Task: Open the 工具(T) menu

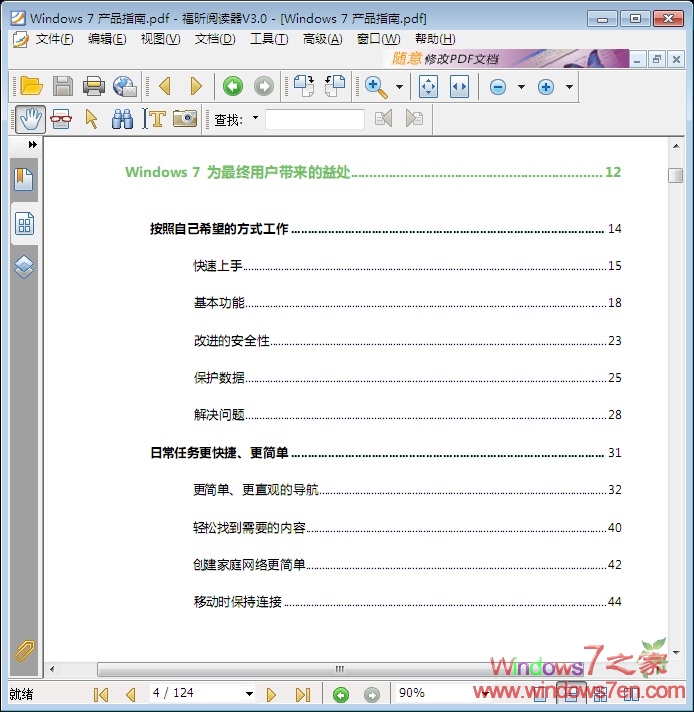Action: click(269, 40)
